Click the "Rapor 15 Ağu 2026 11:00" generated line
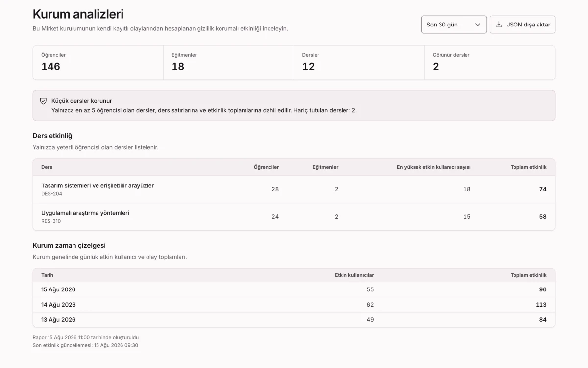 click(x=86, y=338)
